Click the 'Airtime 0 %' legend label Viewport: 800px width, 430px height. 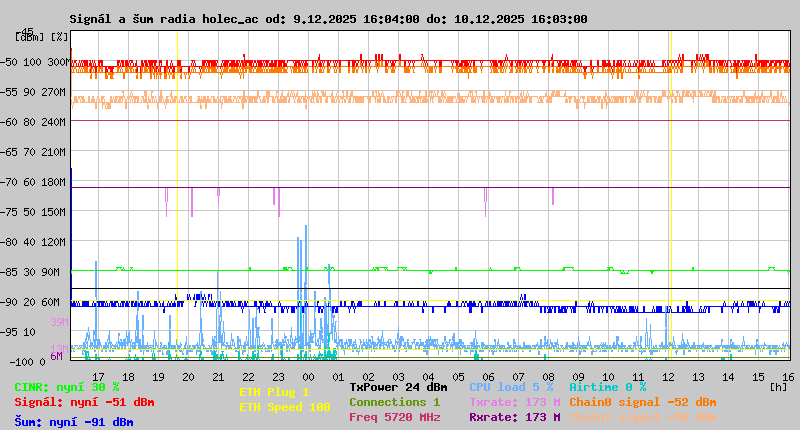click(608, 387)
